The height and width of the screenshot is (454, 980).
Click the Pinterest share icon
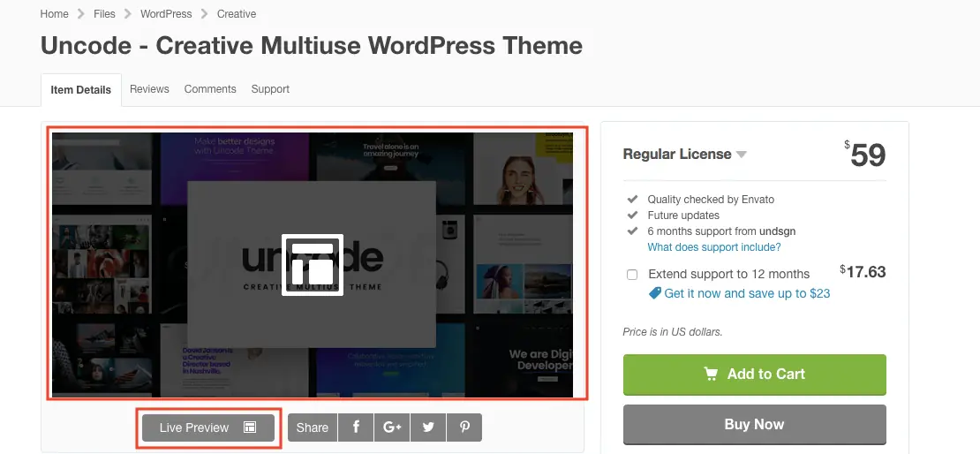click(x=464, y=428)
